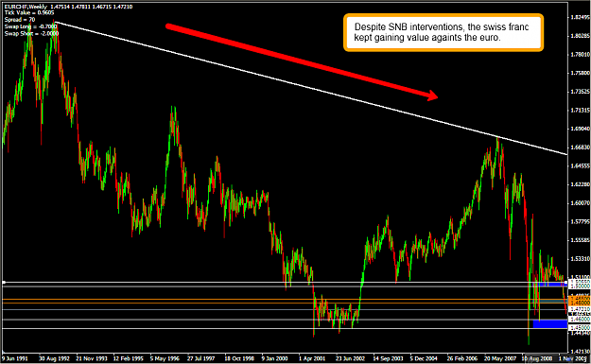Click the '21 Nov 1993' date label
Image resolution: width=591 pixels, height=364 pixels.
coord(92,358)
